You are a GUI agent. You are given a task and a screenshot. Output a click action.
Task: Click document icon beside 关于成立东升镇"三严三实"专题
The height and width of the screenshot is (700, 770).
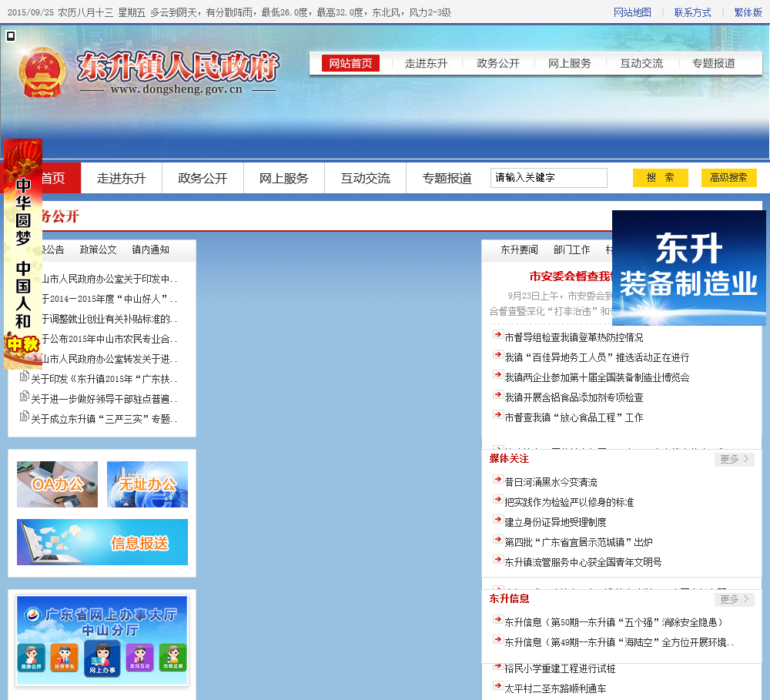pos(24,417)
